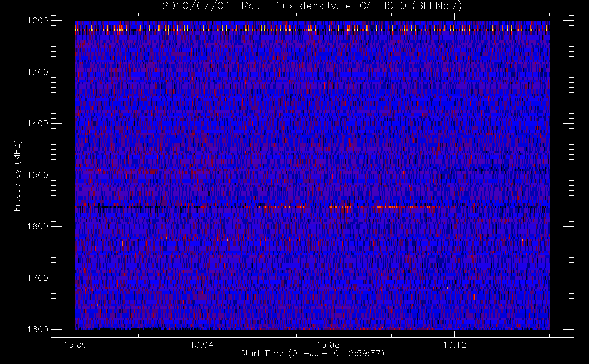Click the "Start Time (01-Jul-10 12:59:37)" axis label

312,353
